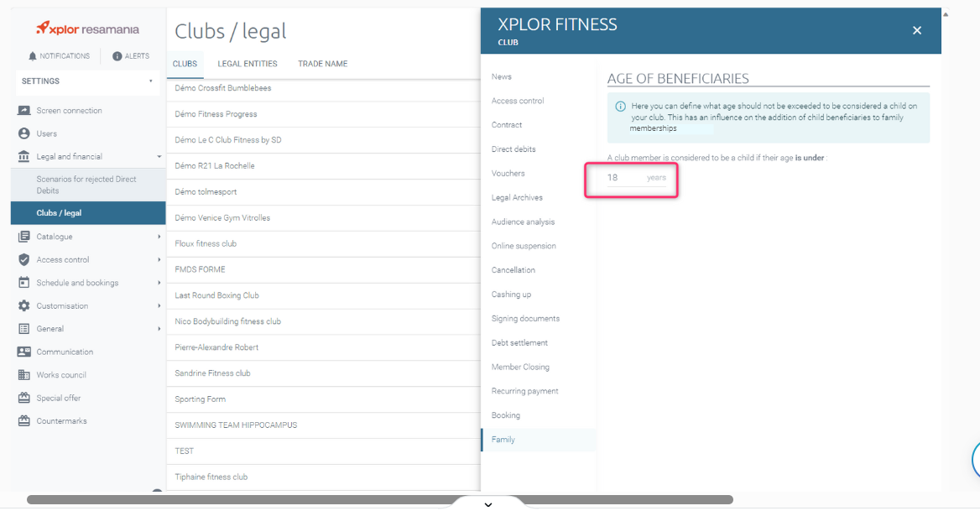Open Works council in sidebar
This screenshot has height=511, width=980.
click(x=60, y=375)
